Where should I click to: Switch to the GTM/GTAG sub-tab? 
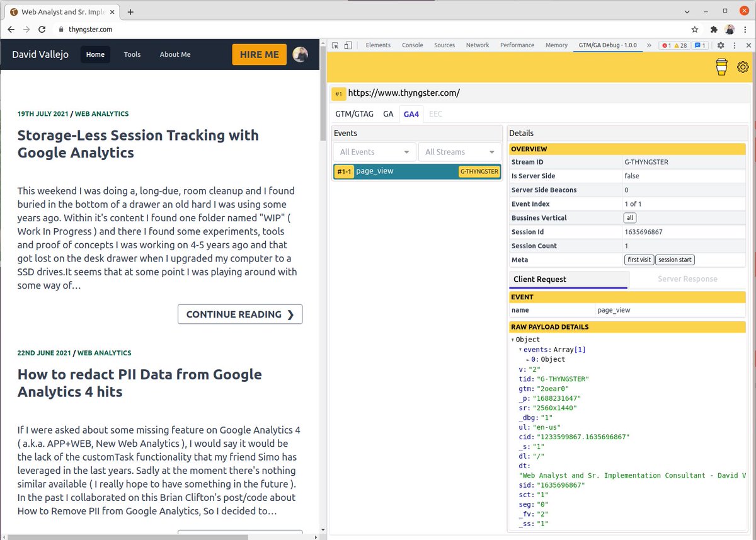coord(354,114)
